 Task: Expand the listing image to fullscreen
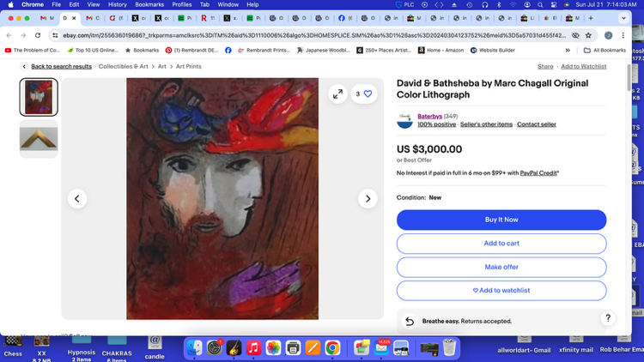pyautogui.click(x=337, y=94)
